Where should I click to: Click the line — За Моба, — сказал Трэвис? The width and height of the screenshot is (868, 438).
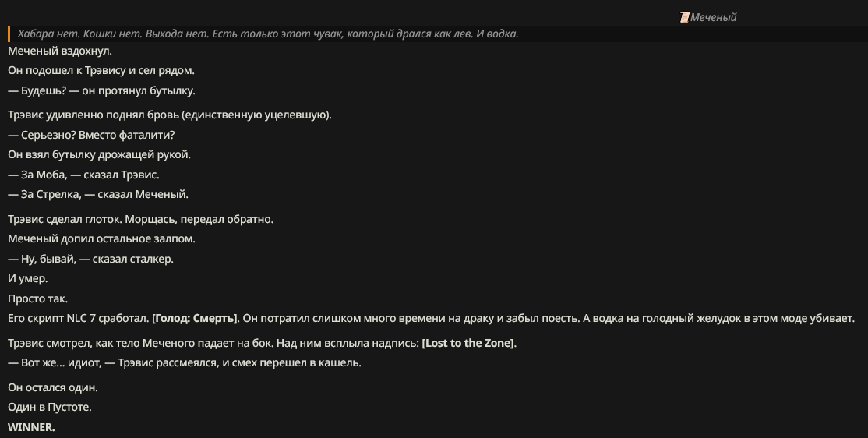coord(83,175)
